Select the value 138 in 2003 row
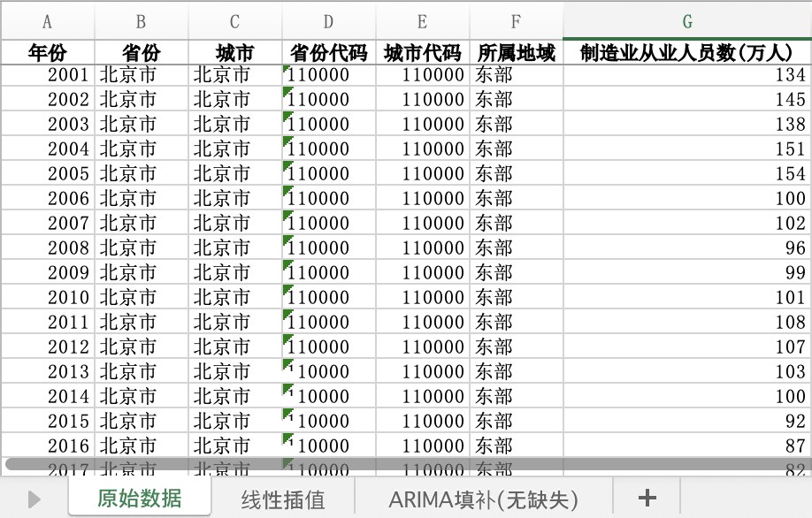Viewport: 812px width, 518px height. click(687, 124)
